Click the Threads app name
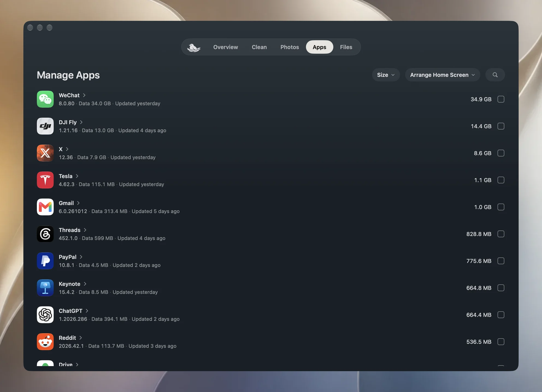 70,230
